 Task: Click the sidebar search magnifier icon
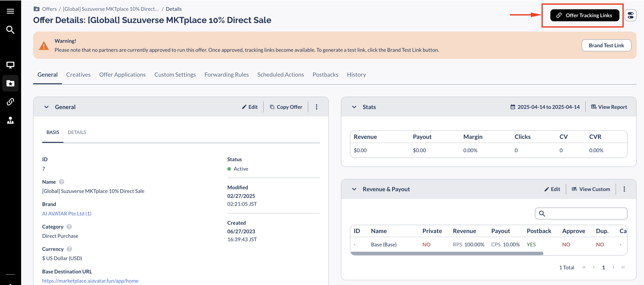pos(10,30)
